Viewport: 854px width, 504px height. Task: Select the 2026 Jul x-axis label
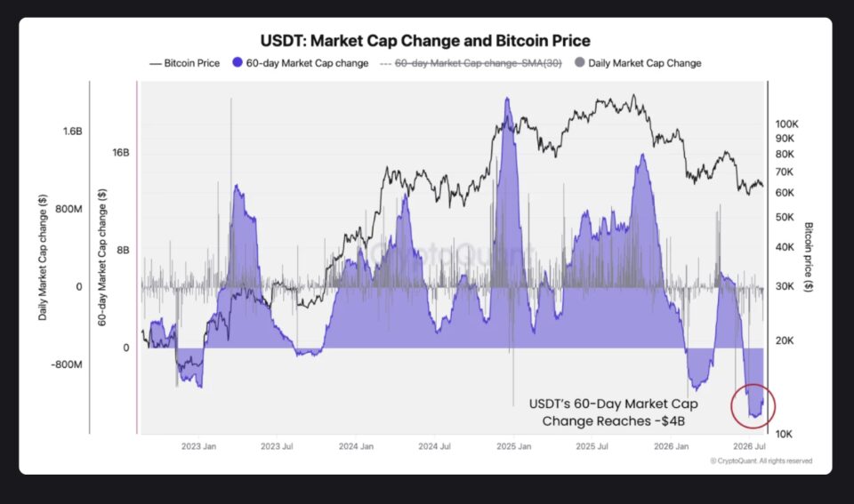coord(749,446)
